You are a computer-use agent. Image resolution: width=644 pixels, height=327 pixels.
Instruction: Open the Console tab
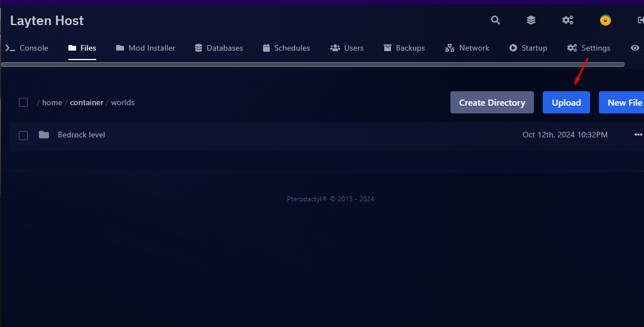tap(27, 48)
